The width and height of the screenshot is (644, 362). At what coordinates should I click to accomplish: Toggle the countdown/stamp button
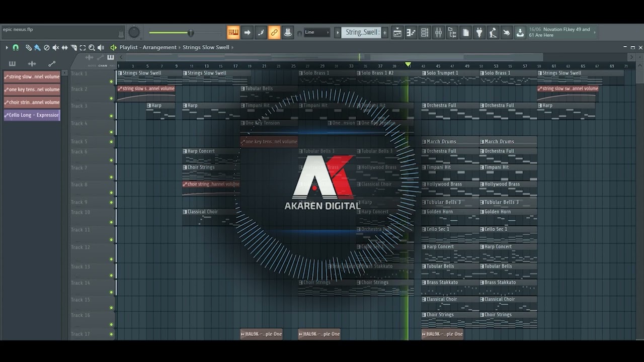(x=287, y=33)
